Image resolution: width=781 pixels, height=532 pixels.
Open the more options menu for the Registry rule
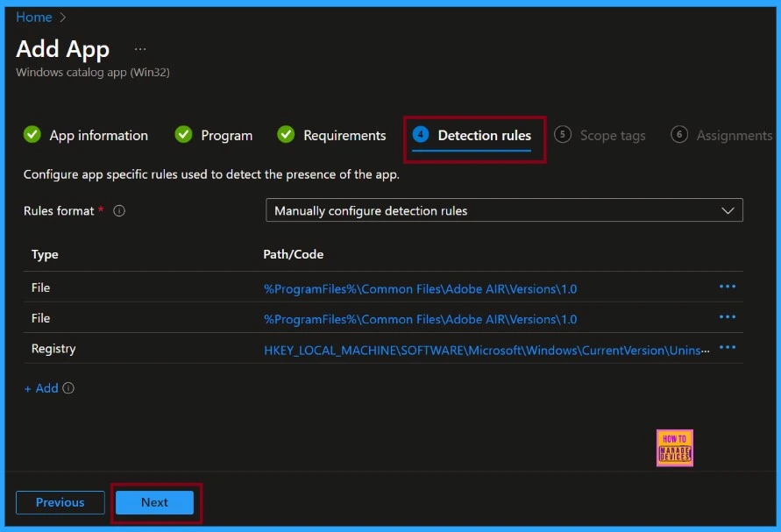pyautogui.click(x=728, y=348)
